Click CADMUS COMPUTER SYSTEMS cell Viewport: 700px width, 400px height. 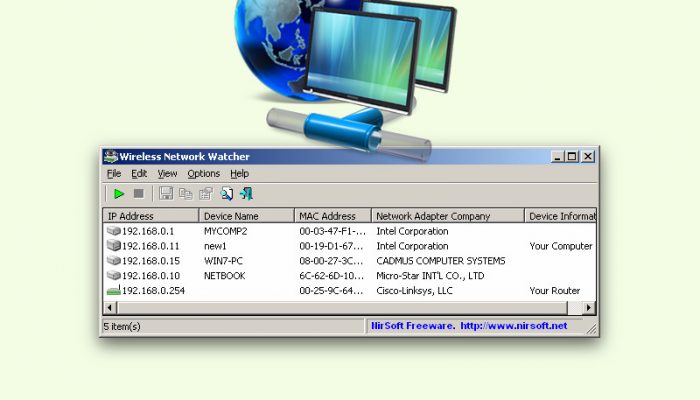(x=441, y=261)
